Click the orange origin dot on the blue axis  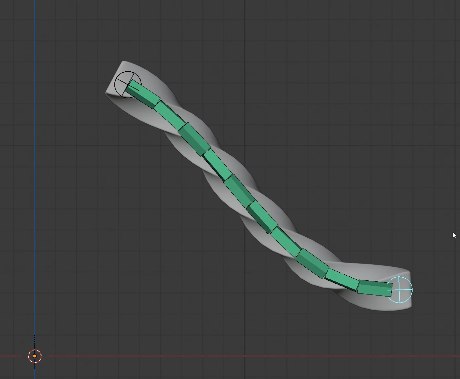pyautogui.click(x=35, y=356)
